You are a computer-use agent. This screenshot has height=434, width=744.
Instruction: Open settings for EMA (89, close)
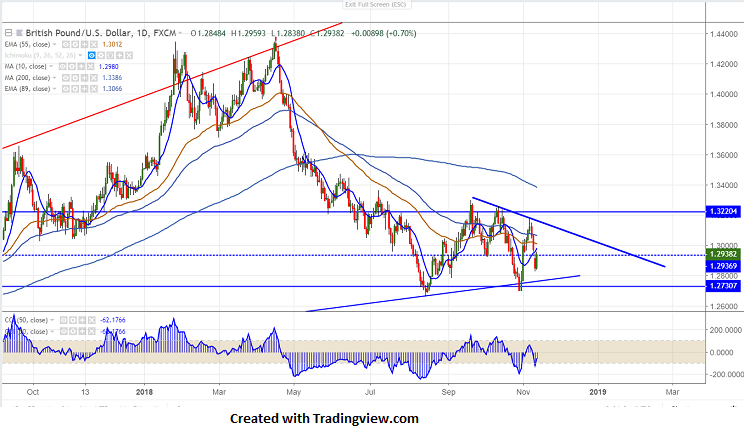[x=75, y=89]
